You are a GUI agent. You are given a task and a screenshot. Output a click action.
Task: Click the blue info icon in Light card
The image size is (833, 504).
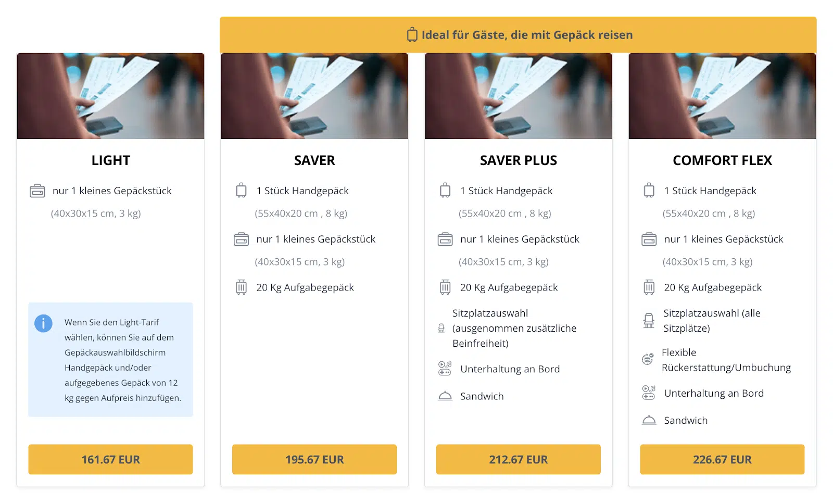[x=43, y=323]
